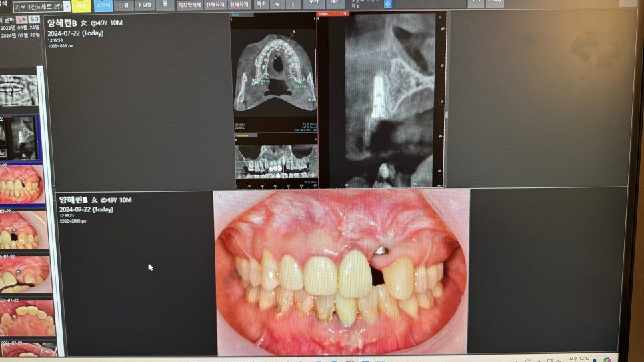Click 전체삭제 delete all button

tap(239, 5)
